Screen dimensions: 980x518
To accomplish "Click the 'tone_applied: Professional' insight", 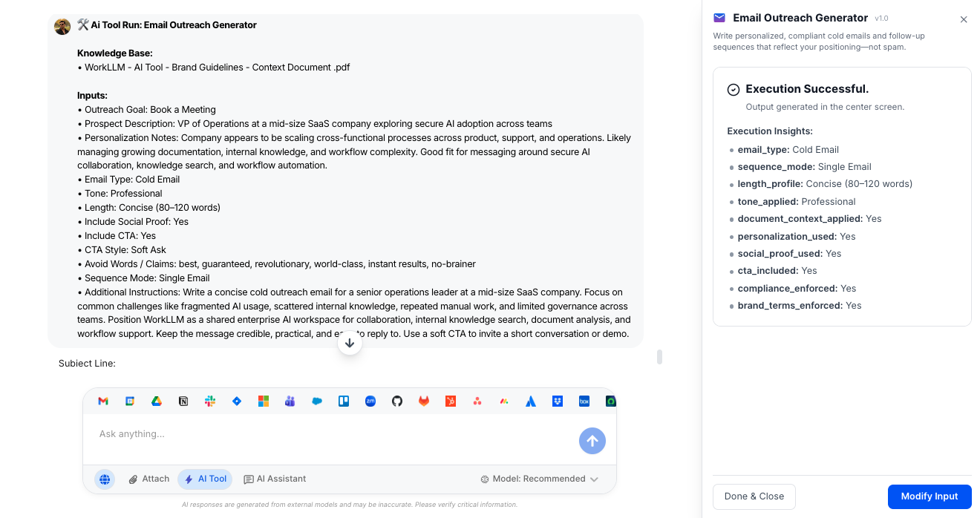I will 797,202.
